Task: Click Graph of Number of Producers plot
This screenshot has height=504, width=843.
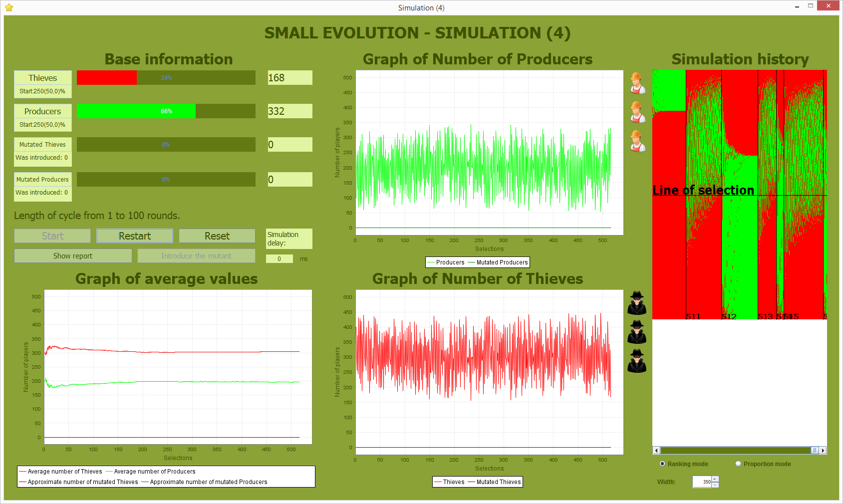Action: pyautogui.click(x=489, y=152)
